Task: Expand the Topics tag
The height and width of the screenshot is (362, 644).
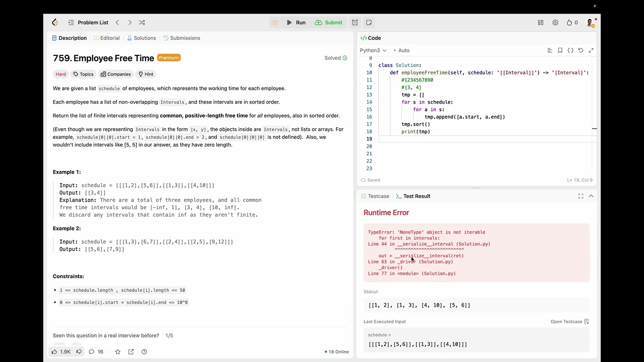Action: click(x=84, y=74)
